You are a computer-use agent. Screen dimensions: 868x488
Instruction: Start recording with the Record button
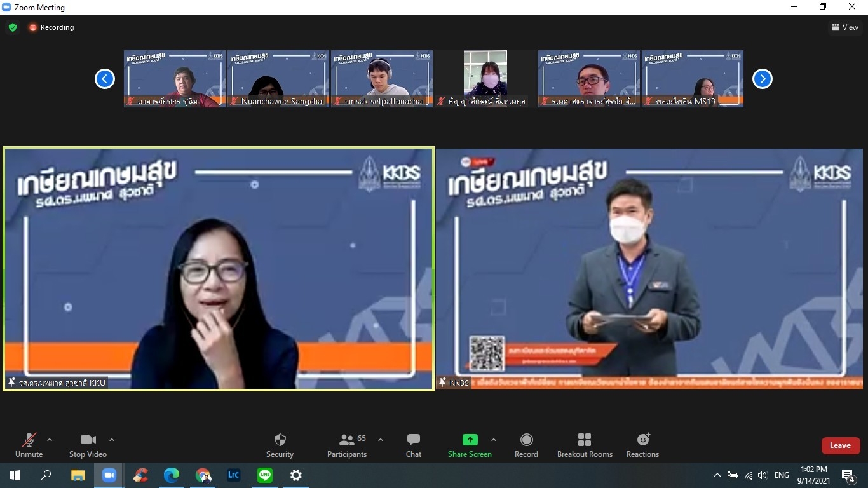pos(526,445)
